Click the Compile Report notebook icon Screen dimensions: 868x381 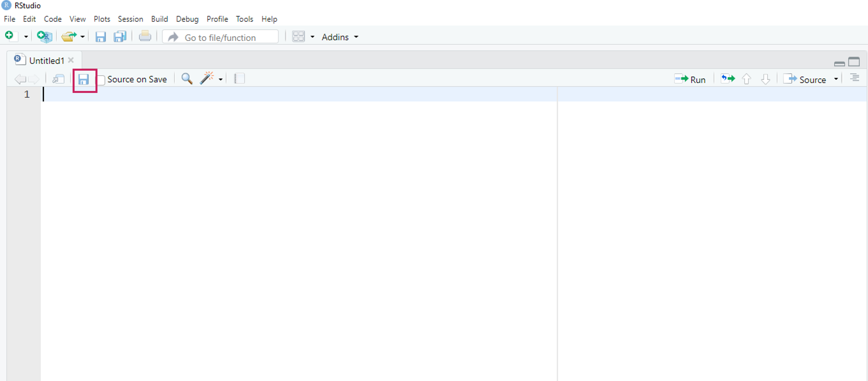click(239, 79)
